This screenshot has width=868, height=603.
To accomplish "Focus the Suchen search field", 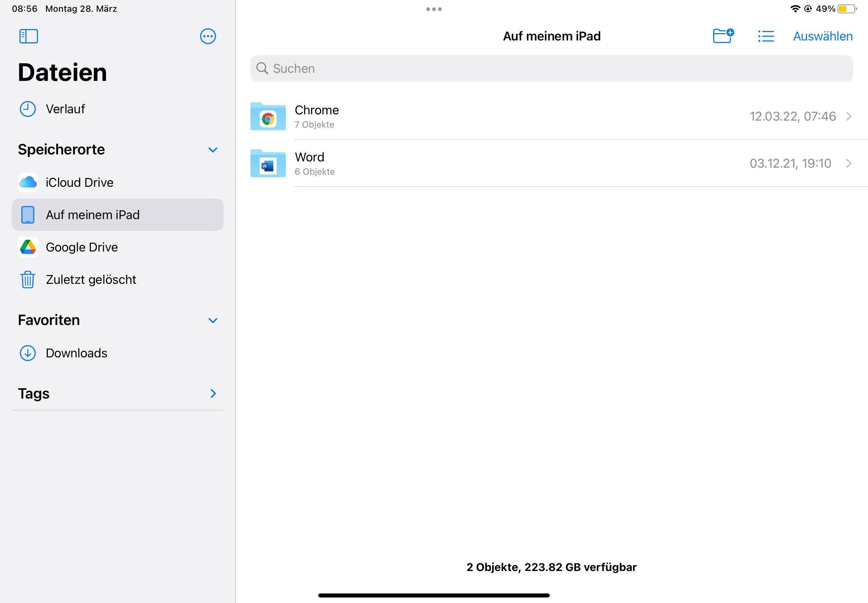I will pyautogui.click(x=551, y=68).
